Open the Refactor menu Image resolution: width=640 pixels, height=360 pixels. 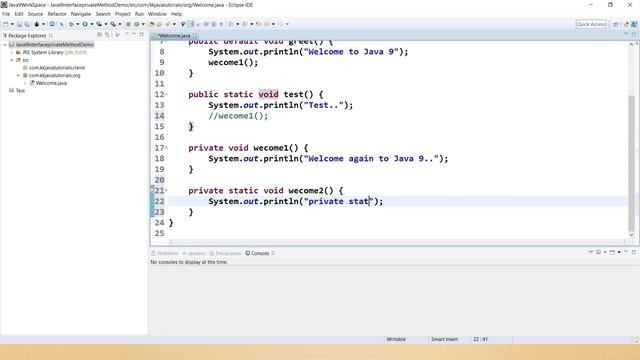point(57,14)
